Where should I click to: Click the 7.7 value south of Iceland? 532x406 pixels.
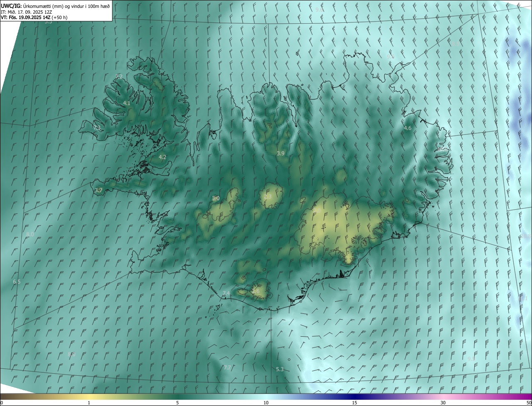227,368
